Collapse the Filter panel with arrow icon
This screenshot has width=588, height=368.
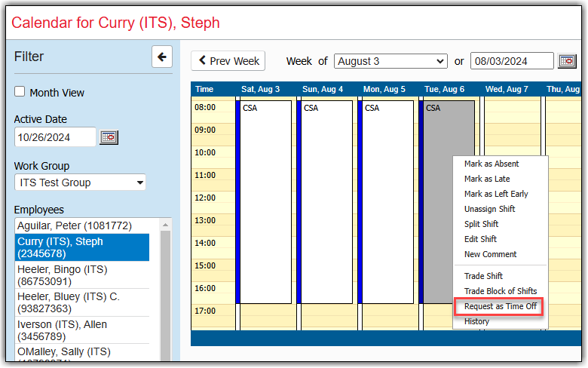point(162,57)
